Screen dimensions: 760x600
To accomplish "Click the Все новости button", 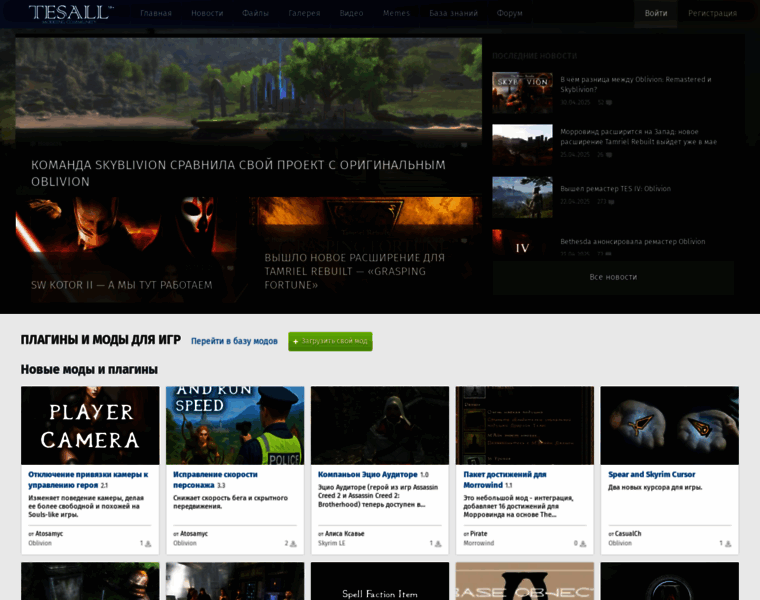I will click(x=613, y=277).
